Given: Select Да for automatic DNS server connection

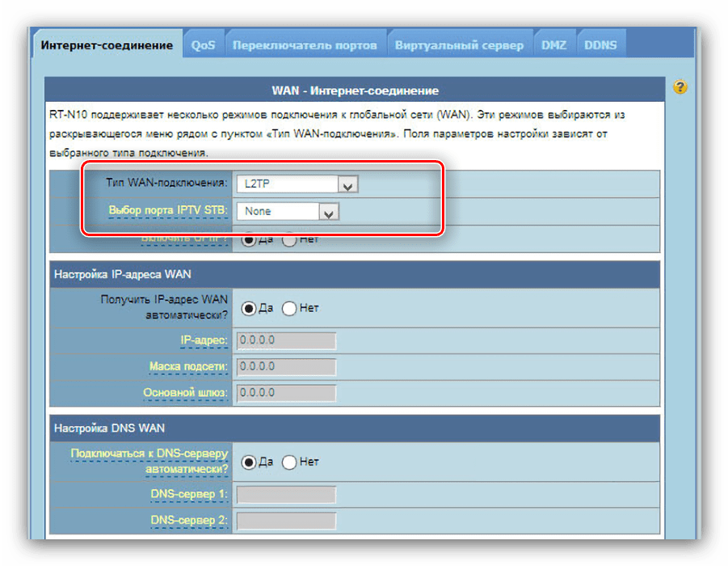Looking at the screenshot, I should coord(248,463).
